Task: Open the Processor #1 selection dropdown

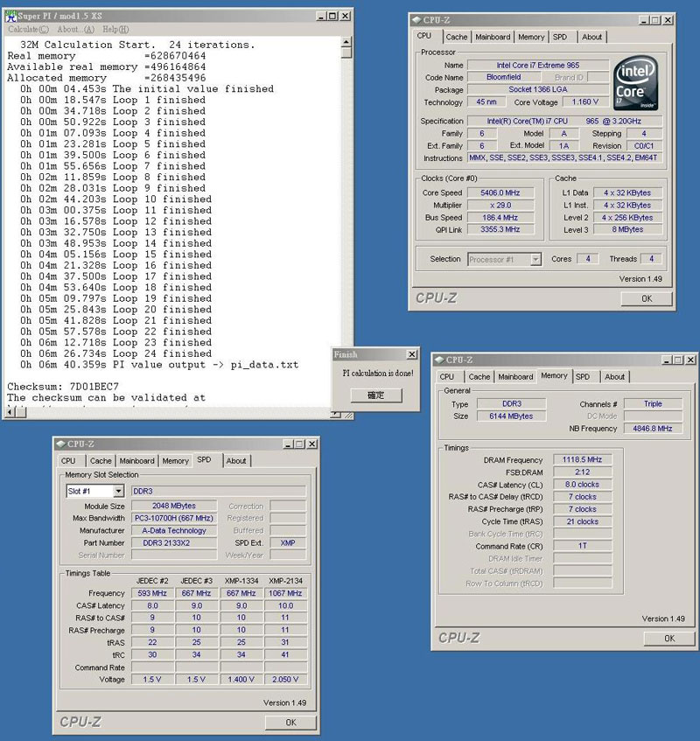Action: coord(504,259)
